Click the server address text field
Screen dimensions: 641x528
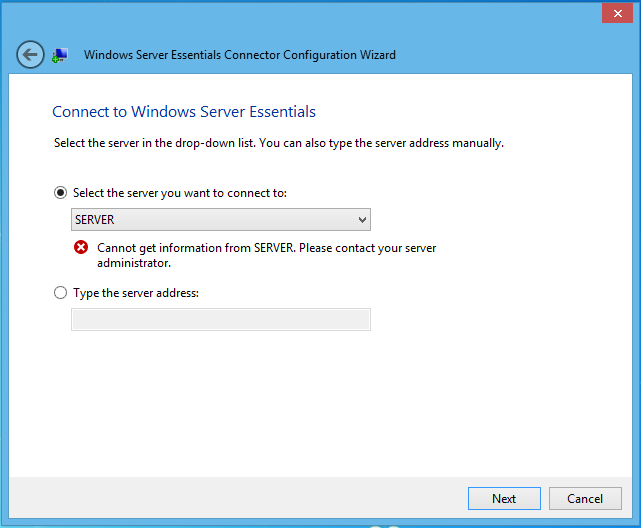(221, 319)
